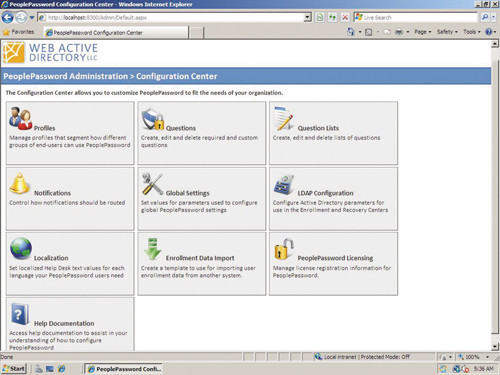Select the PeoplePassword Configuration Center tab
This screenshot has width=500, height=375.
(116, 32)
